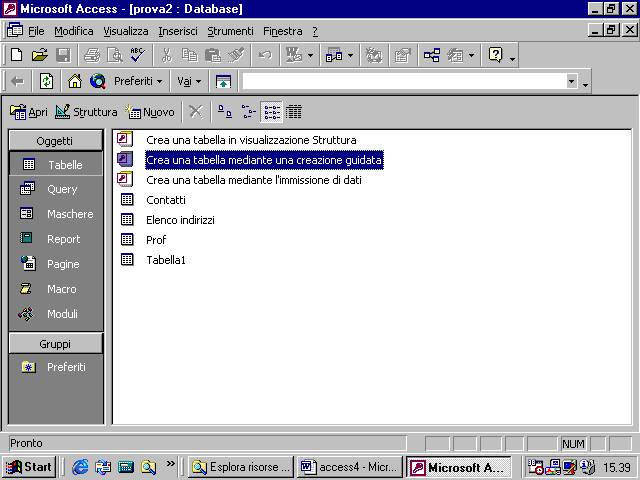The width and height of the screenshot is (640, 480).
Task: Click the Web toolbar address field
Action: 404,81
